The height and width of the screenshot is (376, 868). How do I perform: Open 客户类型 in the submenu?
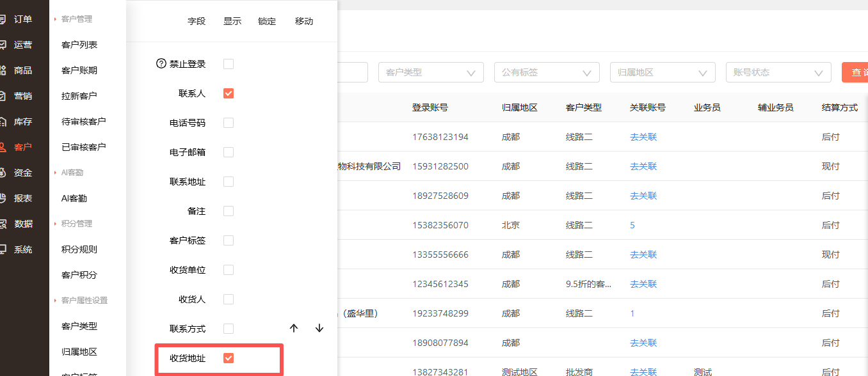pos(79,326)
